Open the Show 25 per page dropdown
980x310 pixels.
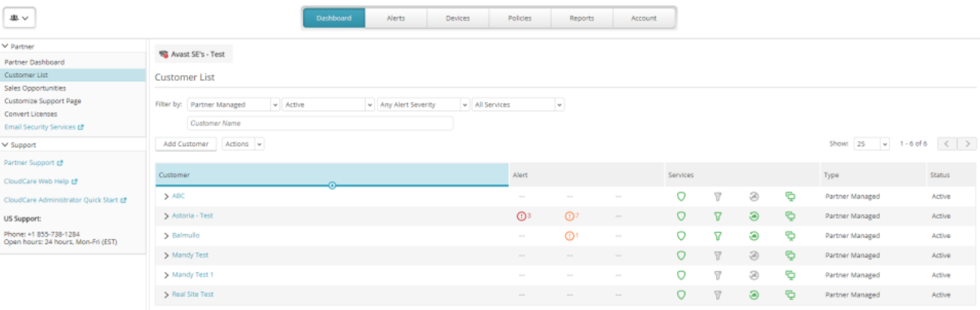(871, 143)
